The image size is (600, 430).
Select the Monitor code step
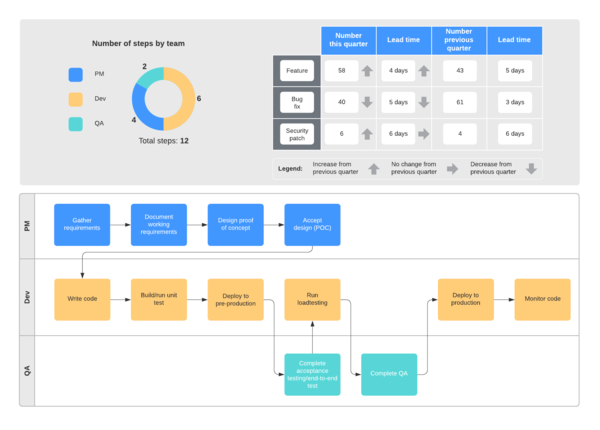pos(542,299)
